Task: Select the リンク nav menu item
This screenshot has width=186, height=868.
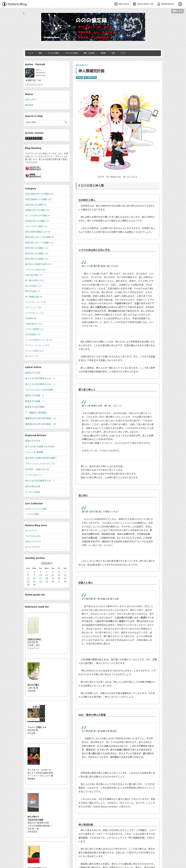Action: click(x=123, y=53)
